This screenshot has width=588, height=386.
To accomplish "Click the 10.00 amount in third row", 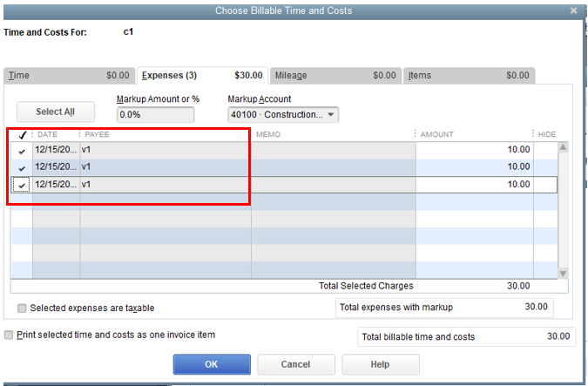I will (518, 184).
